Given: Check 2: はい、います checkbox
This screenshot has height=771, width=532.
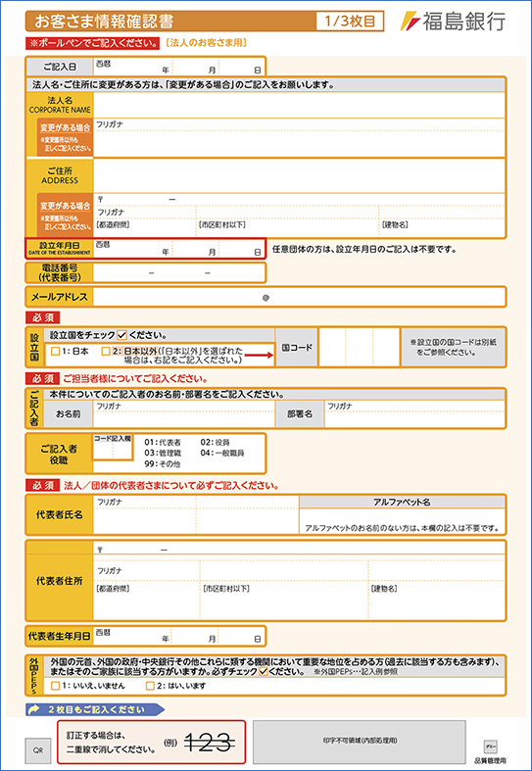Looking at the screenshot, I should pyautogui.click(x=150, y=686).
